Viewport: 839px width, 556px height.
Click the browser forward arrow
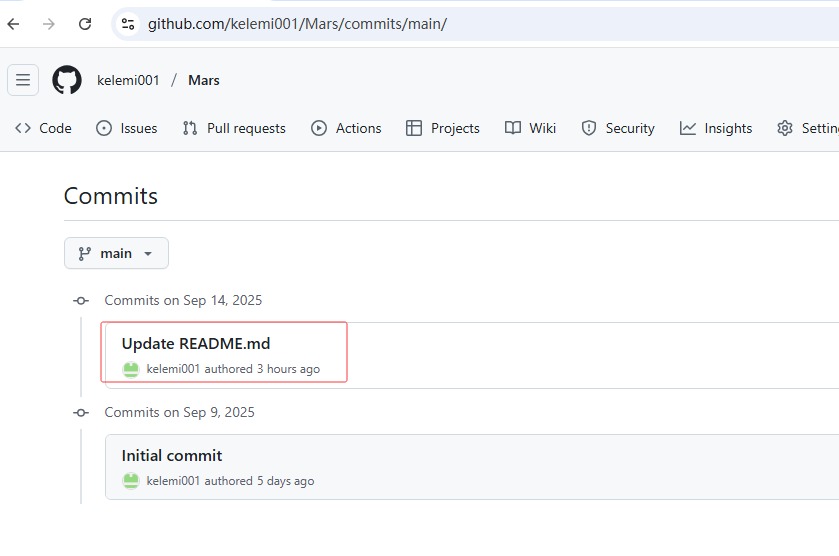click(49, 23)
